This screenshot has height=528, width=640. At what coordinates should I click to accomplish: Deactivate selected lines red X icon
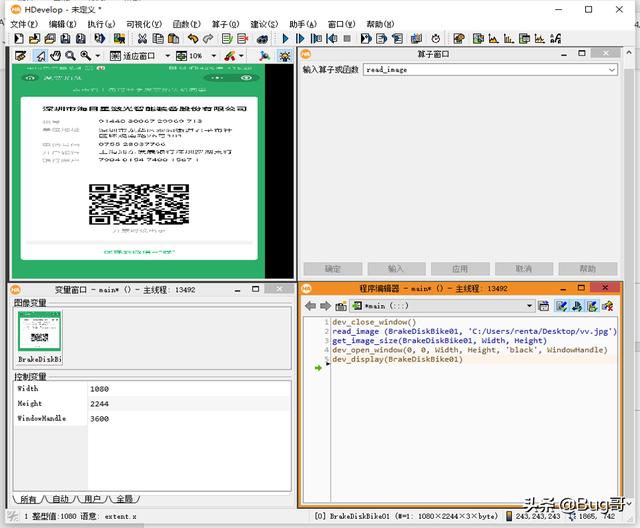coord(243,39)
